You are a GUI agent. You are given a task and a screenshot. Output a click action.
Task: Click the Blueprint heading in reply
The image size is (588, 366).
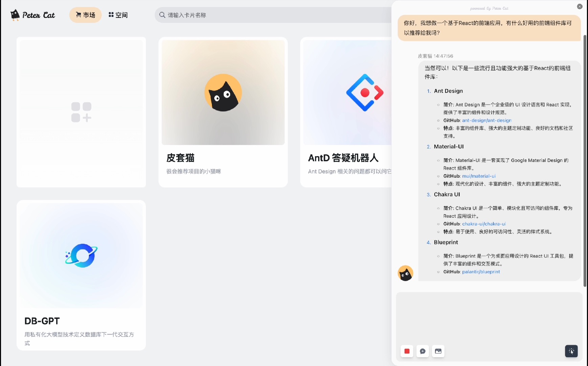[446, 242]
